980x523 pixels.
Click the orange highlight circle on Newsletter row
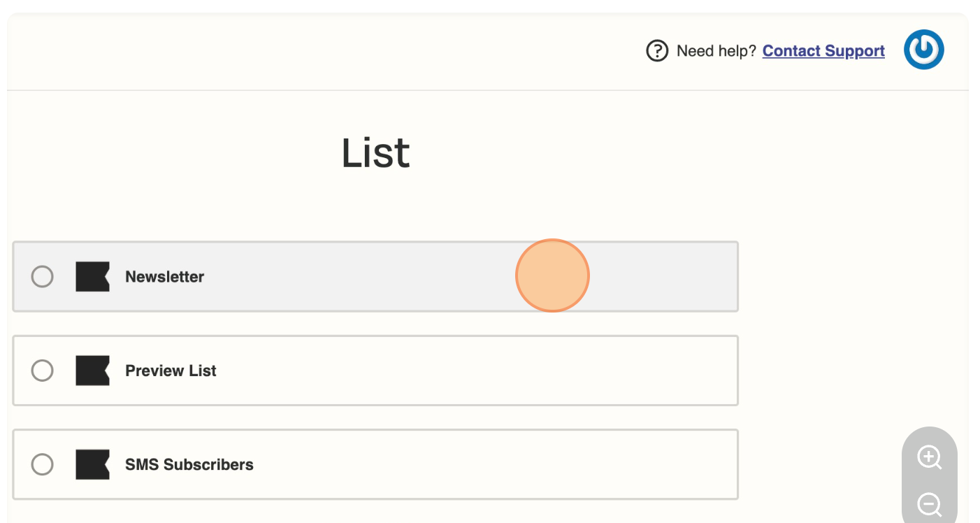click(552, 275)
